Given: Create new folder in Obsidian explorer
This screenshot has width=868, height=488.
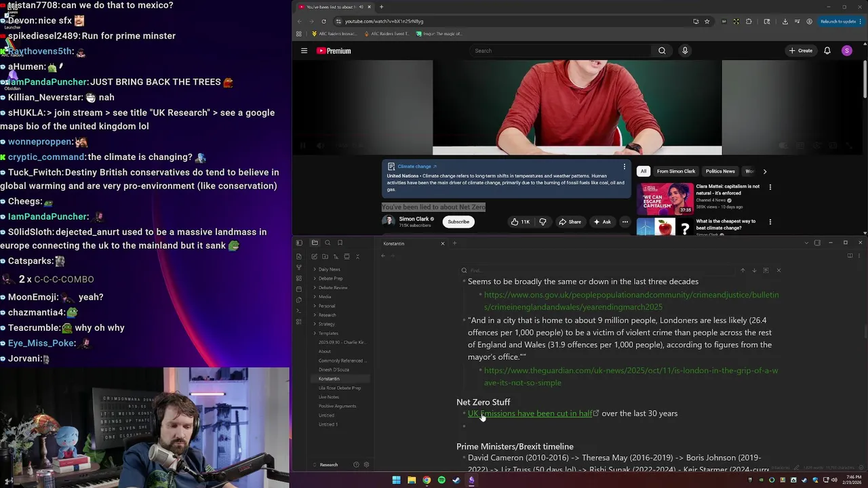Looking at the screenshot, I should [325, 256].
